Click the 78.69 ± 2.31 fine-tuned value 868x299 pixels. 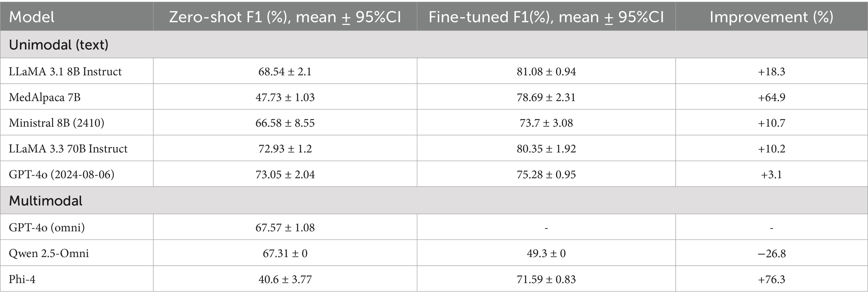[546, 98]
